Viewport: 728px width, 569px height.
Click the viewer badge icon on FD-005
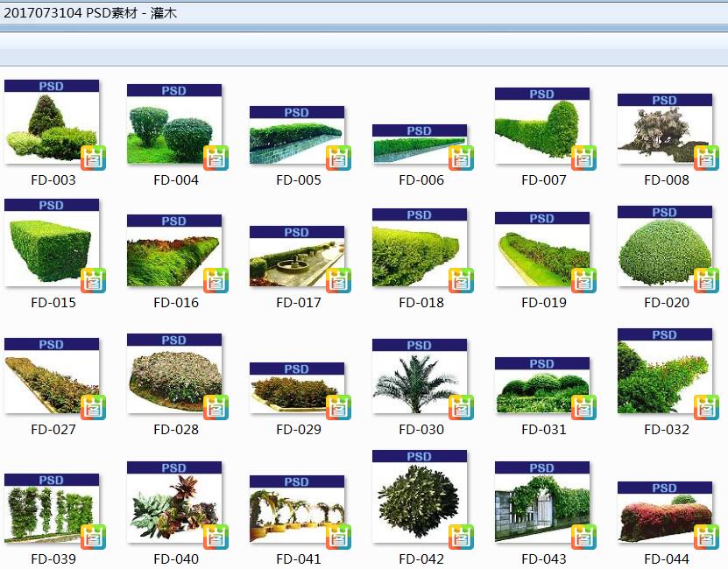point(338,158)
